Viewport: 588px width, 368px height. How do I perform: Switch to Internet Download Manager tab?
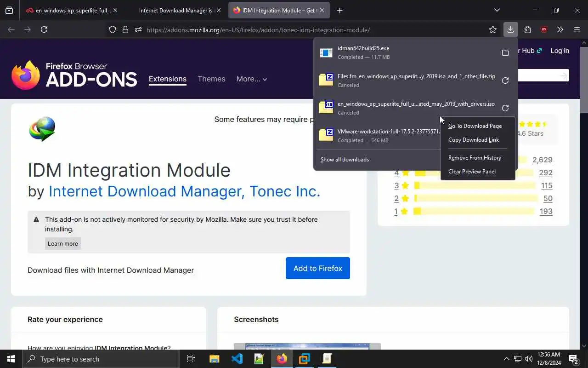tap(175, 10)
